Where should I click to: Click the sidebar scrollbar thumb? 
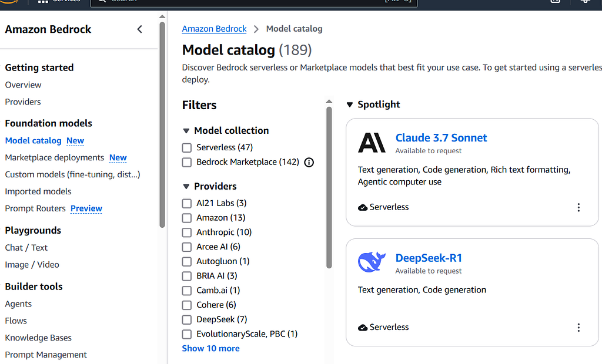tap(162, 124)
